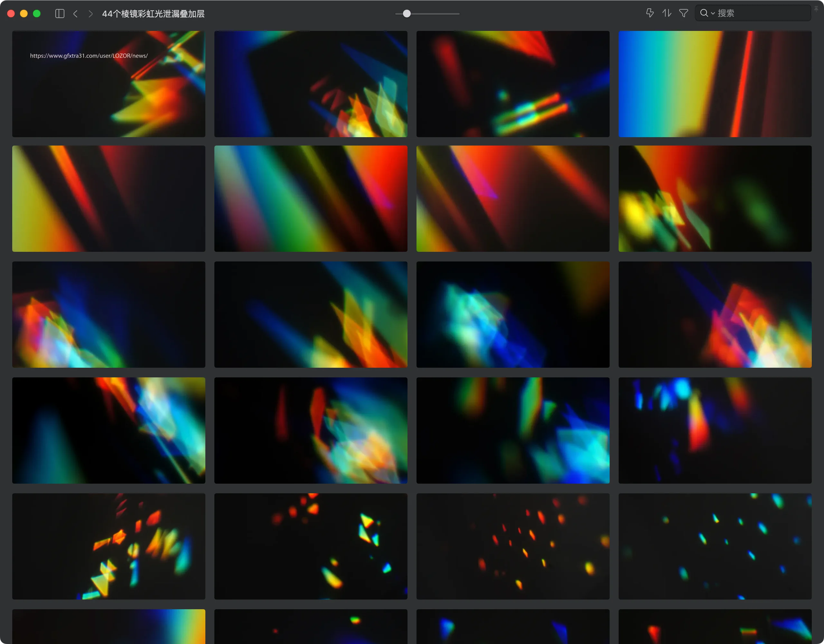The image size is (824, 644).
Task: Open thumbnail with gfxtra31 URL text
Action: (109, 84)
